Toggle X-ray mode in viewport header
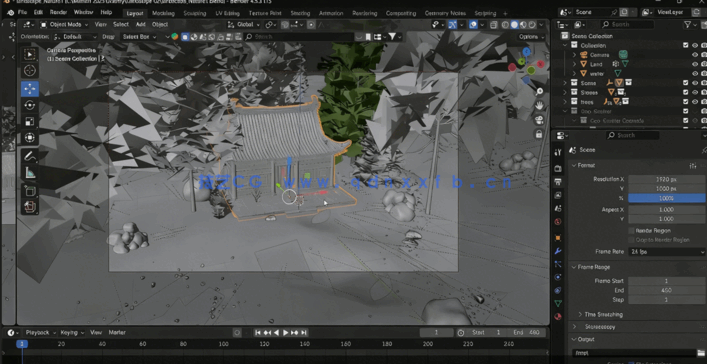Screen dimensions: 707x364 [x=494, y=25]
